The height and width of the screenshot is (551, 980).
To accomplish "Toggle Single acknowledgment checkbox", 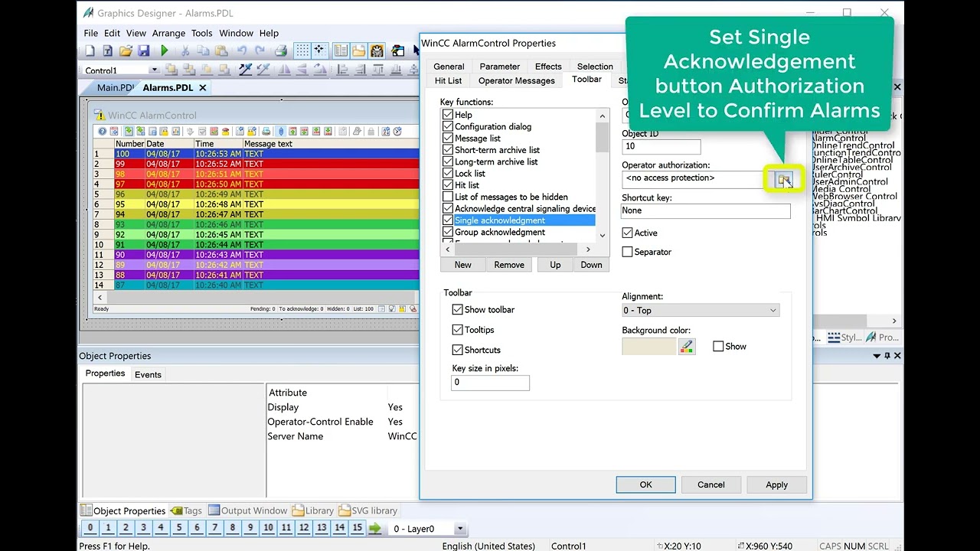I will point(448,220).
